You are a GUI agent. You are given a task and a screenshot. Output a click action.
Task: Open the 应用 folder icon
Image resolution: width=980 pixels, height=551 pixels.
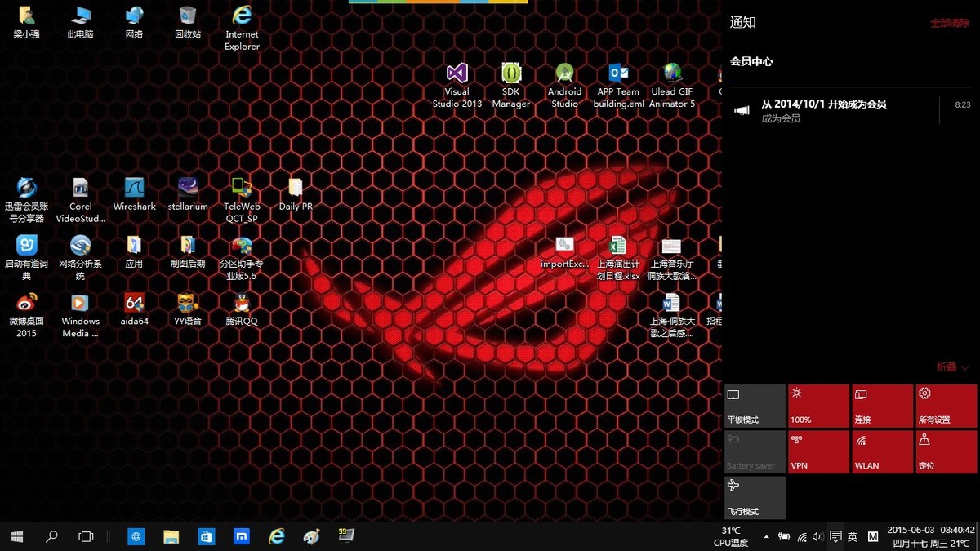tap(134, 251)
